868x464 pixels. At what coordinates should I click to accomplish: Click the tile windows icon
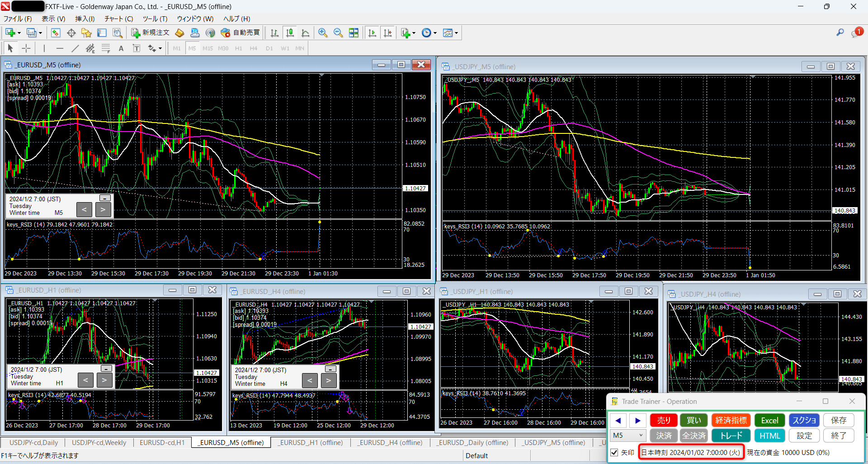point(354,33)
